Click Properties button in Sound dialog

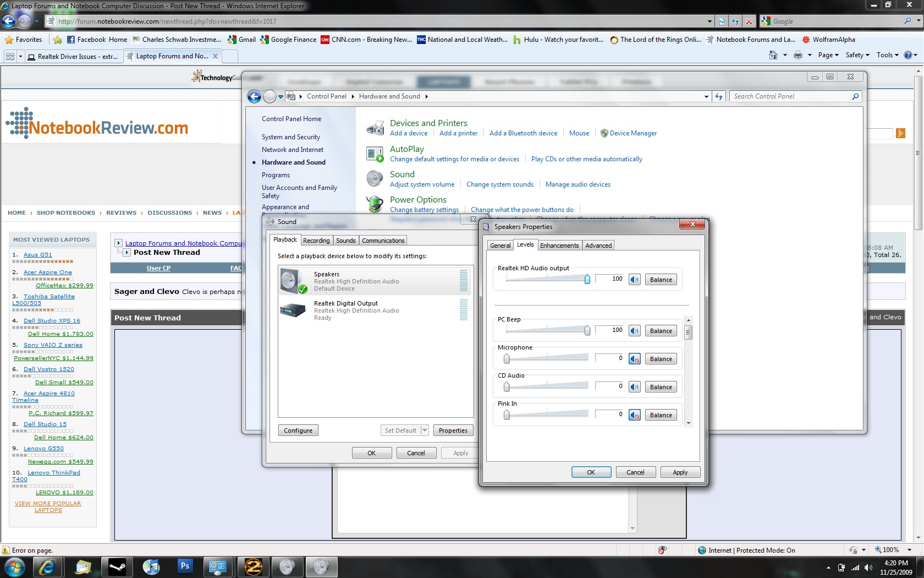(x=453, y=430)
